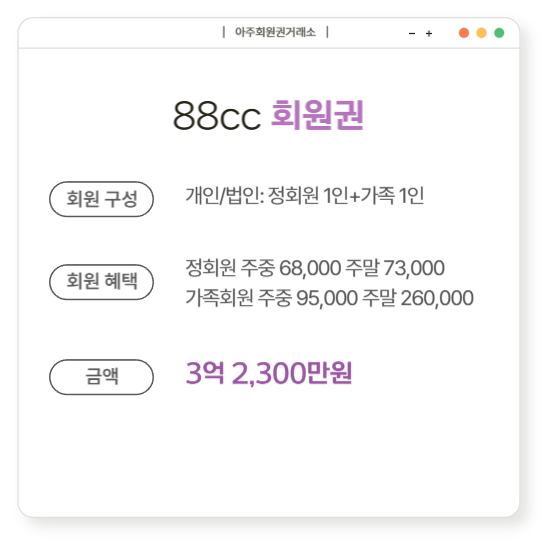Image resolution: width=550 pixels, height=550 pixels.
Task: Click the yellow circle window button
Action: click(481, 33)
